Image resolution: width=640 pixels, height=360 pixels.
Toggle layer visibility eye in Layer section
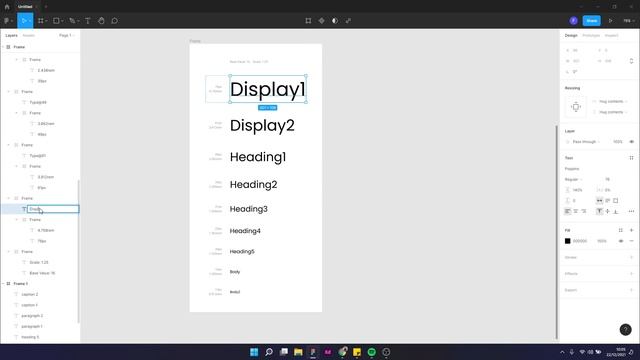(631, 142)
